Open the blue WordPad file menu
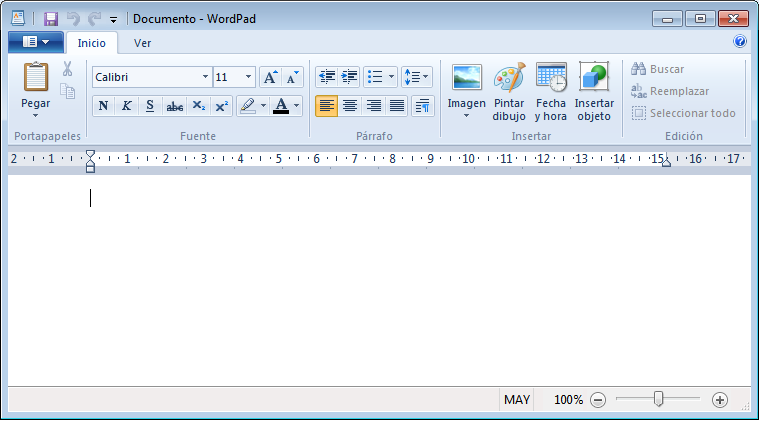Image resolution: width=759 pixels, height=423 pixels. pos(35,42)
